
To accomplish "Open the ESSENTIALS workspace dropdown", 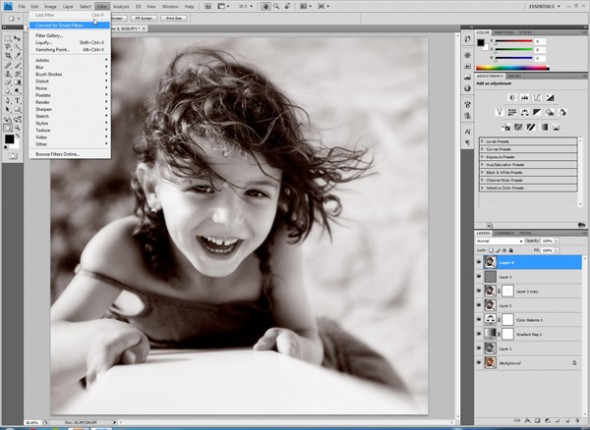I will tap(545, 6).
